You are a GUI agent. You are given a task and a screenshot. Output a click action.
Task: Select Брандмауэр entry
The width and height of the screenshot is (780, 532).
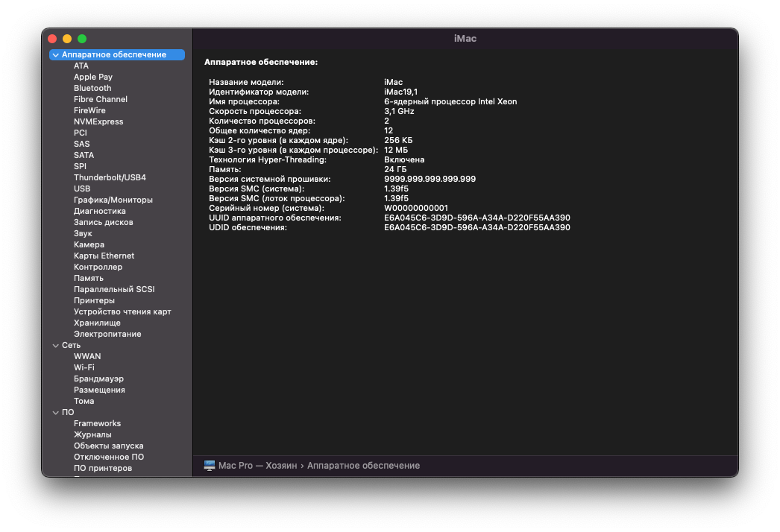pyautogui.click(x=98, y=379)
